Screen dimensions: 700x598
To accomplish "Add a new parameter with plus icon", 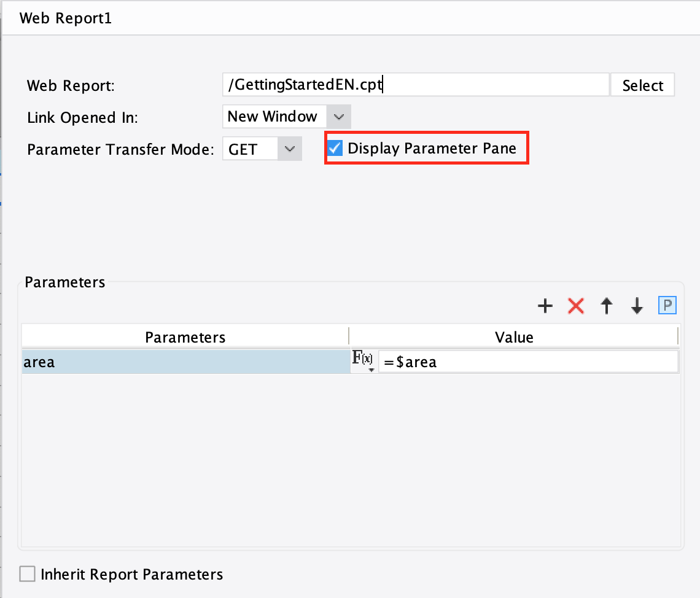I will (545, 306).
